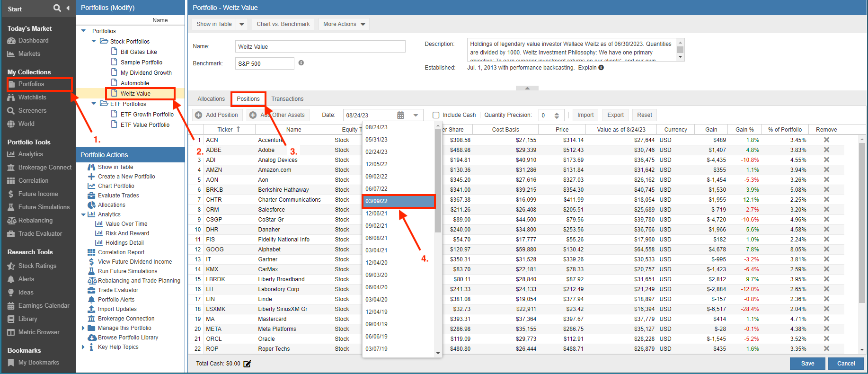868x374 pixels.
Task: Select the ETF Growth Portfolio
Action: (x=147, y=115)
